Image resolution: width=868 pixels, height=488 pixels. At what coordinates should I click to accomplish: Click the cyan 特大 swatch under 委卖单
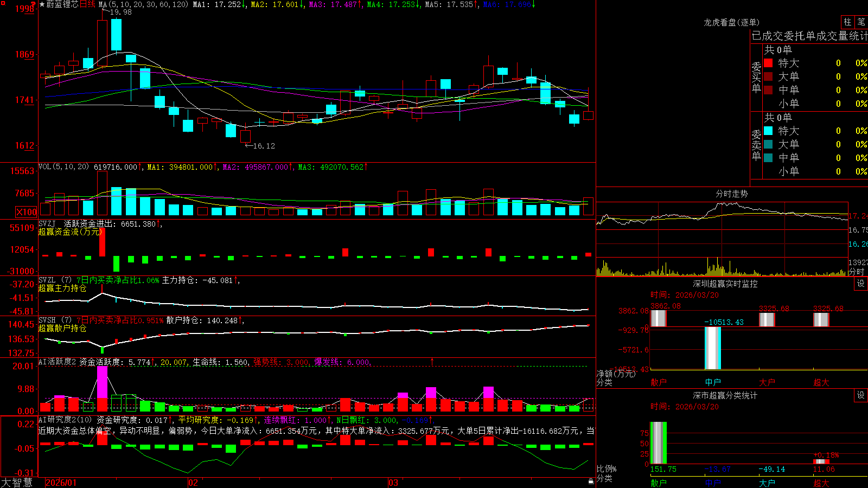pyautogui.click(x=768, y=131)
